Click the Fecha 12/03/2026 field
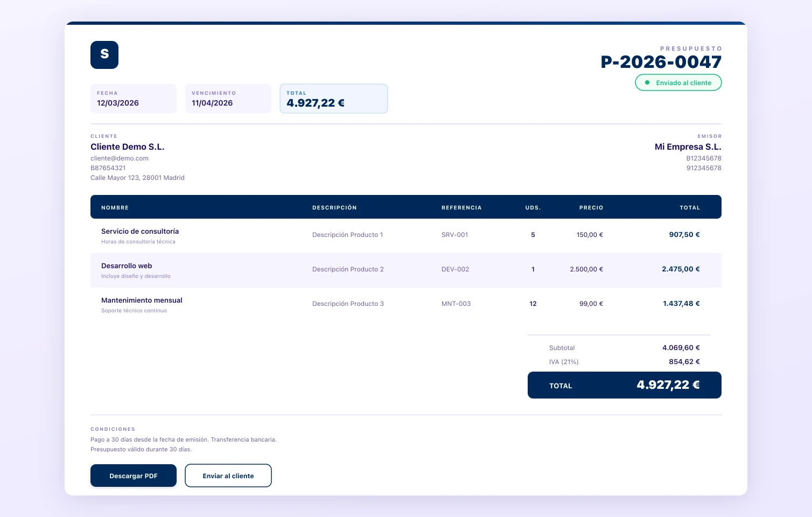The image size is (812, 517). click(x=134, y=99)
